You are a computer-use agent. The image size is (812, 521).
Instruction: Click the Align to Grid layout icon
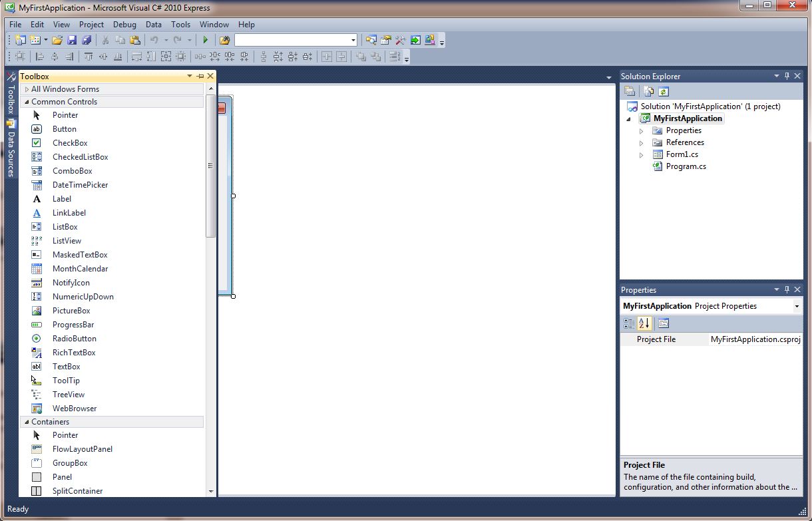20,57
